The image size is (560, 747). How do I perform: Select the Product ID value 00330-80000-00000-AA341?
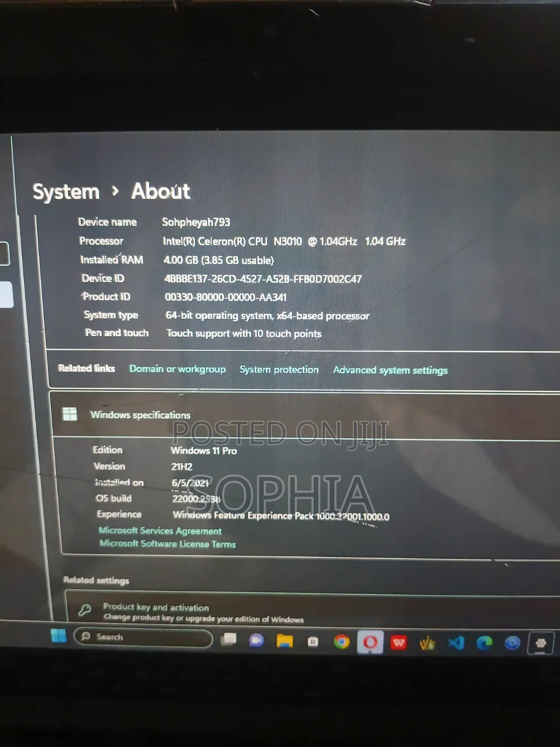(226, 297)
